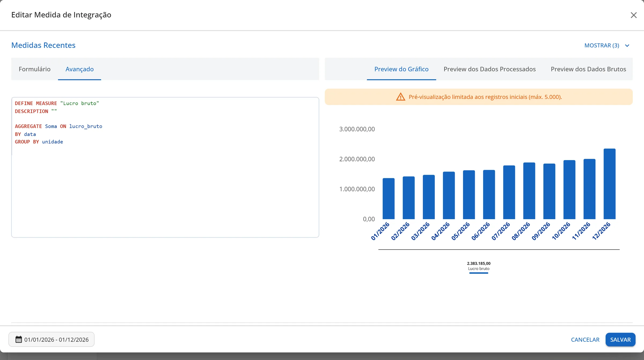Click the bar for 03/2026
The height and width of the screenshot is (360, 644).
tap(429, 197)
